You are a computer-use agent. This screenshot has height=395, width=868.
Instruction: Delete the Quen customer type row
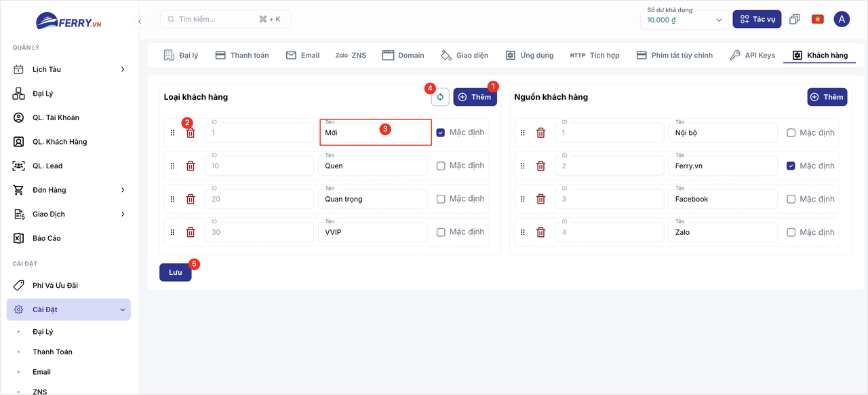point(191,166)
